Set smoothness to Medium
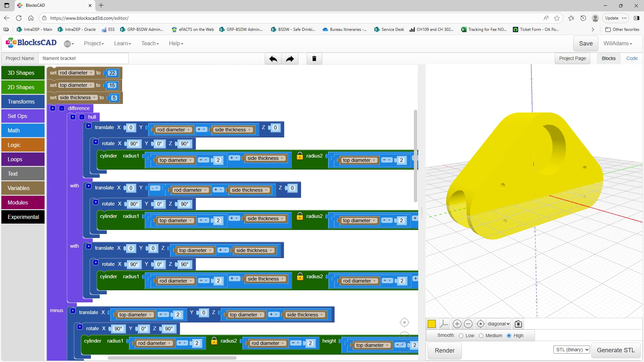This screenshot has width=644, height=362. coord(481,336)
